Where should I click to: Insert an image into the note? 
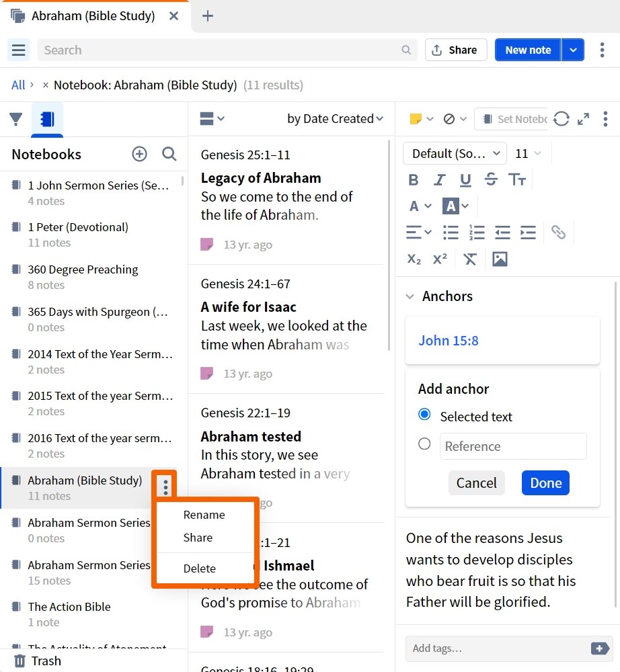point(500,259)
